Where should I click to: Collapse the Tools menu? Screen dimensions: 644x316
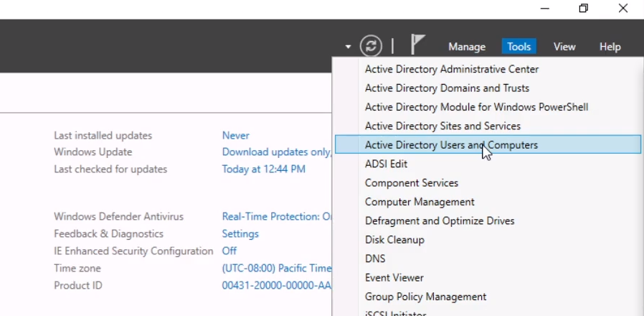point(518,47)
